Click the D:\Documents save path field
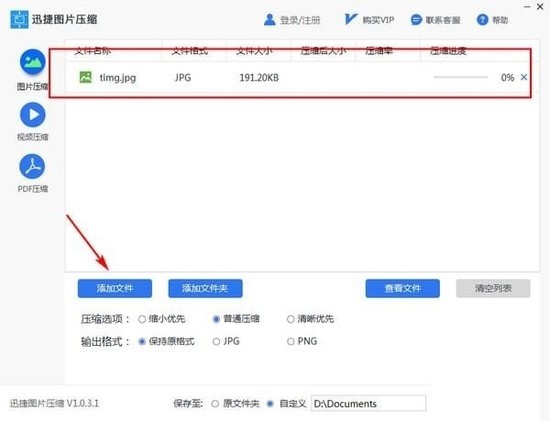The width and height of the screenshot is (550, 421). tap(368, 403)
